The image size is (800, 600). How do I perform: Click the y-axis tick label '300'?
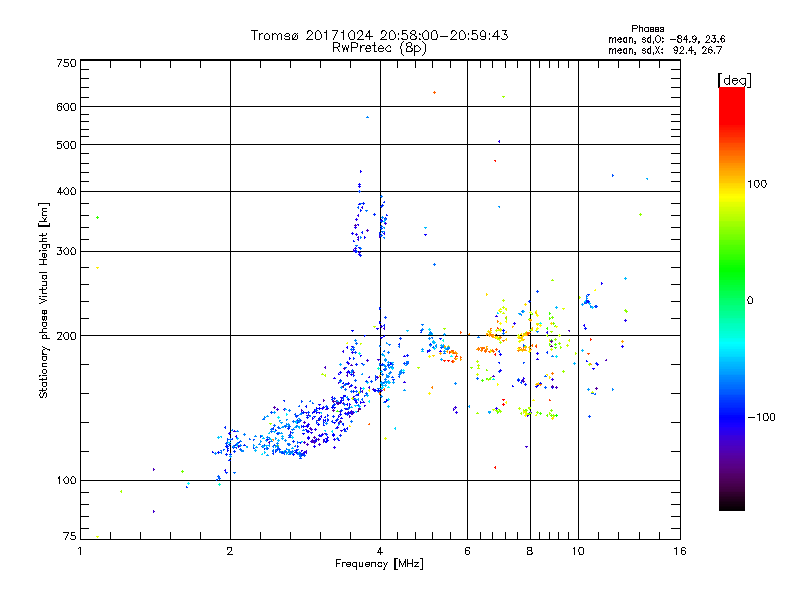pyautogui.click(x=66, y=252)
